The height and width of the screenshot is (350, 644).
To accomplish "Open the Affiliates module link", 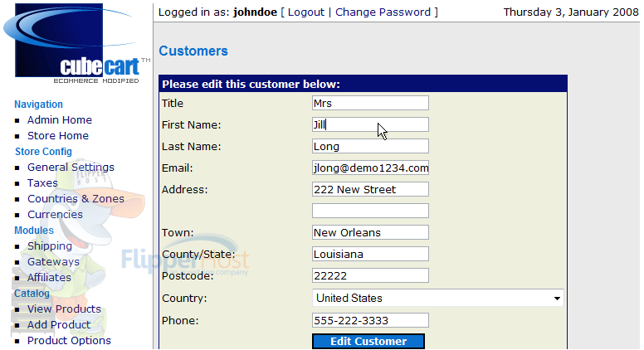I will pyautogui.click(x=49, y=278).
